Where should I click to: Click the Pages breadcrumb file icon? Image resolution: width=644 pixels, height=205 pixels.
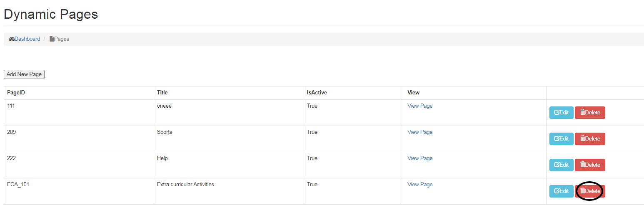click(x=52, y=39)
